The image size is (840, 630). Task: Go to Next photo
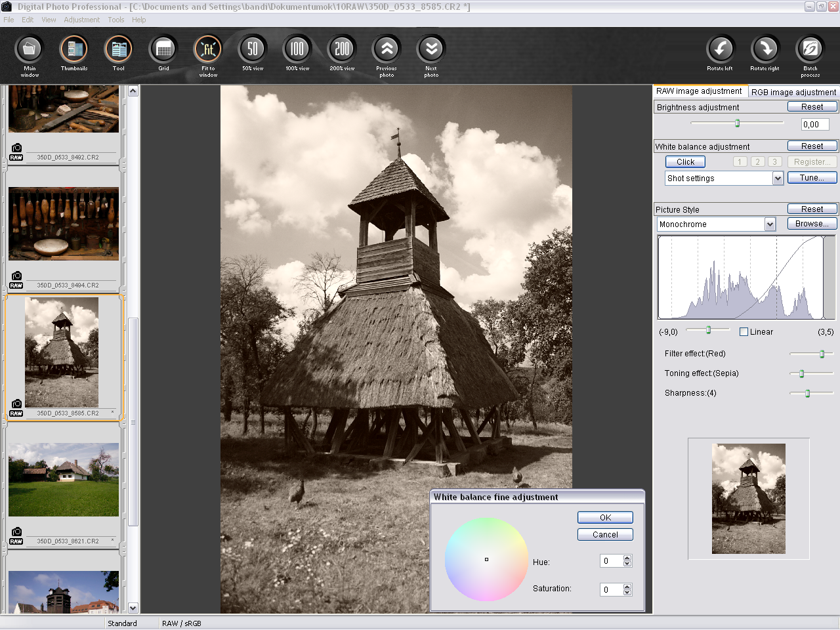[431, 49]
